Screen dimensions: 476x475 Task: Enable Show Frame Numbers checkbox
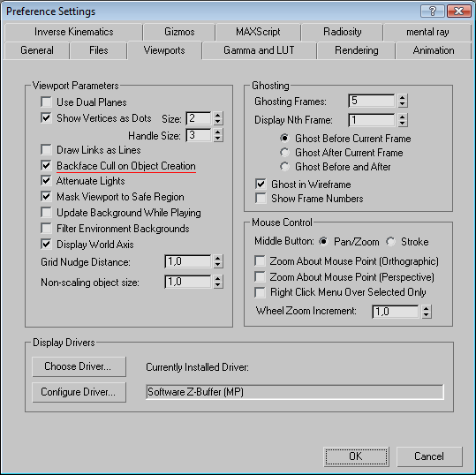pyautogui.click(x=261, y=198)
